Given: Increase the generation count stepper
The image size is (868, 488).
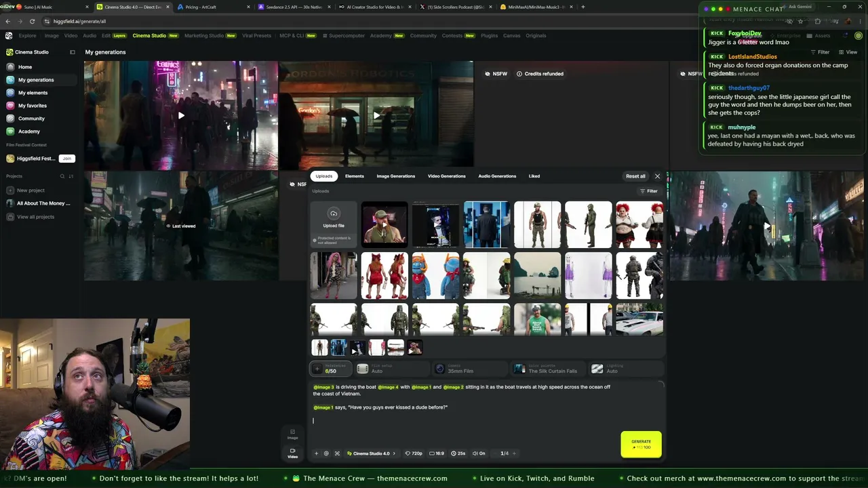Looking at the screenshot, I should tap(514, 453).
